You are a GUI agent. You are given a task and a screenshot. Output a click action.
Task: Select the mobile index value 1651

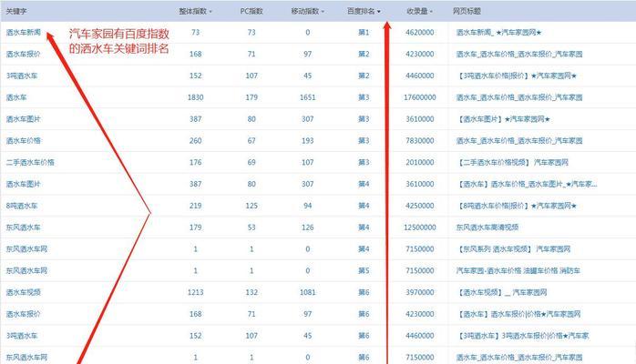click(307, 97)
